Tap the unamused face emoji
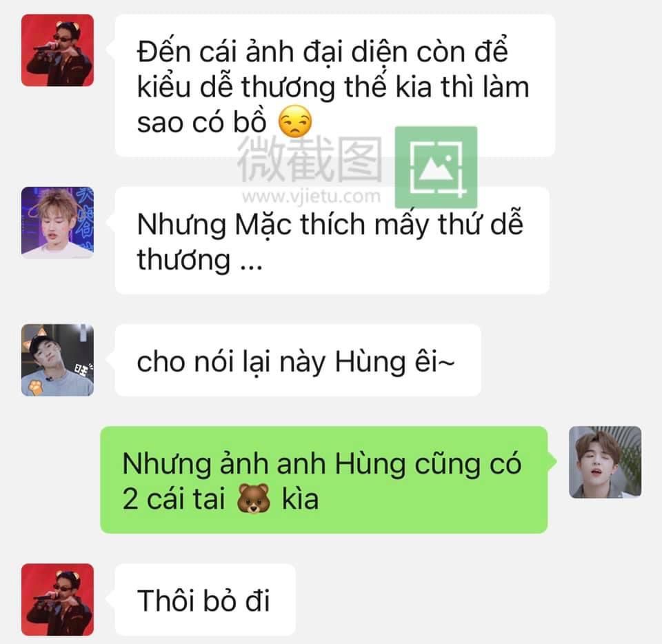The height and width of the screenshot is (644, 662). pos(296,121)
